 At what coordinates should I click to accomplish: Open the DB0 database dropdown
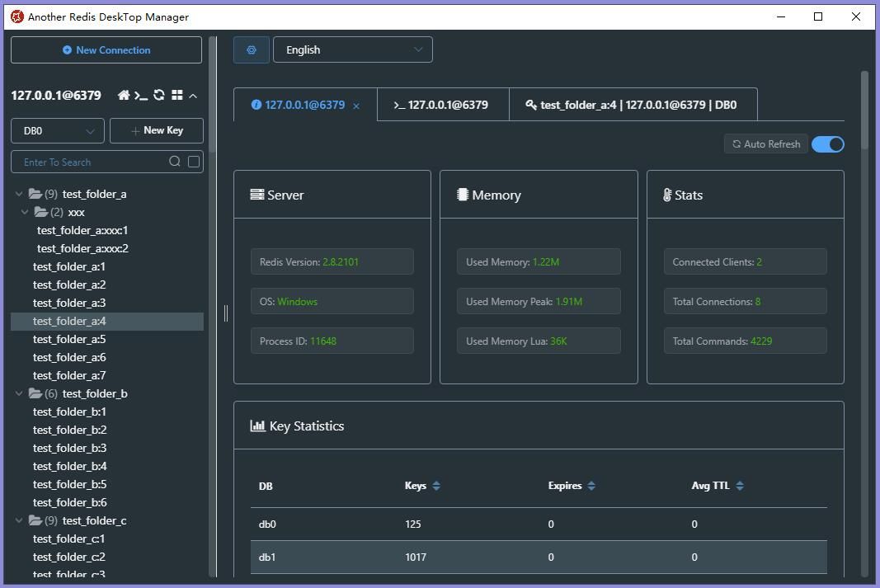(57, 130)
